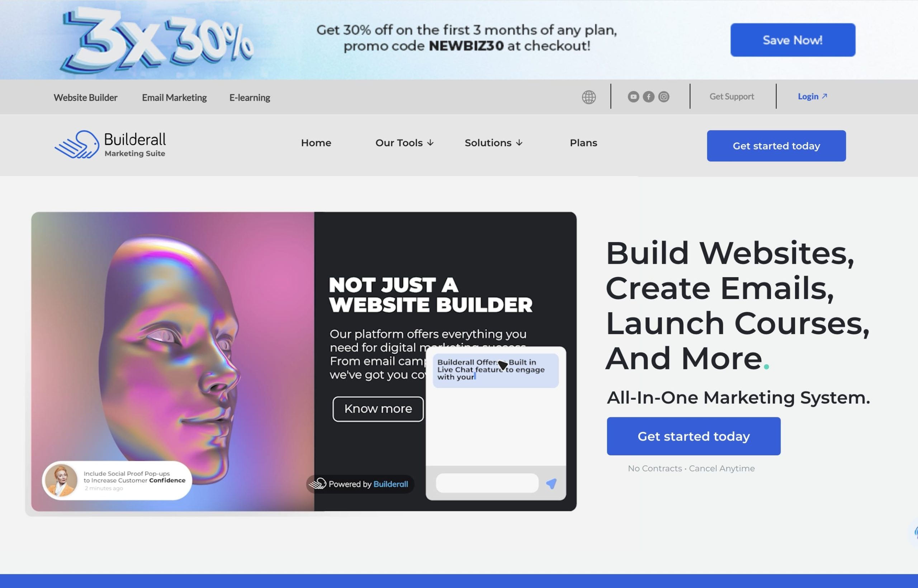Screen dimensions: 918x588
Task: Open the Plans navigation menu item
Action: (583, 142)
